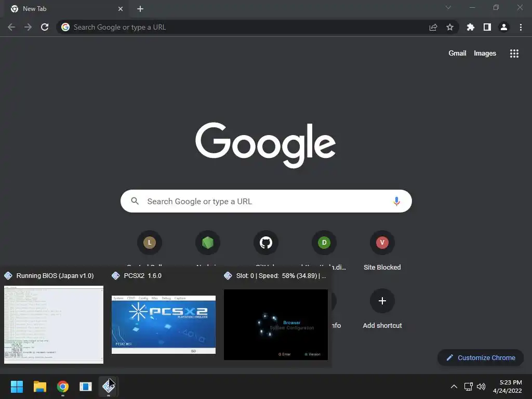Open the tab search dropdown arrow

coord(448,7)
